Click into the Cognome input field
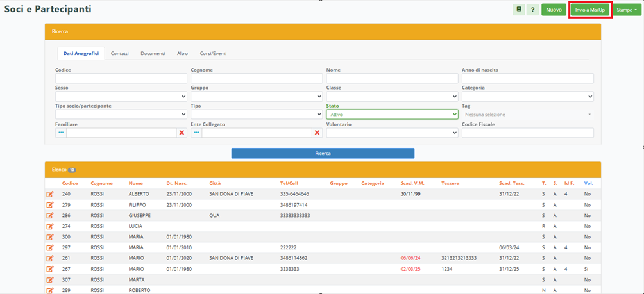 256,79
